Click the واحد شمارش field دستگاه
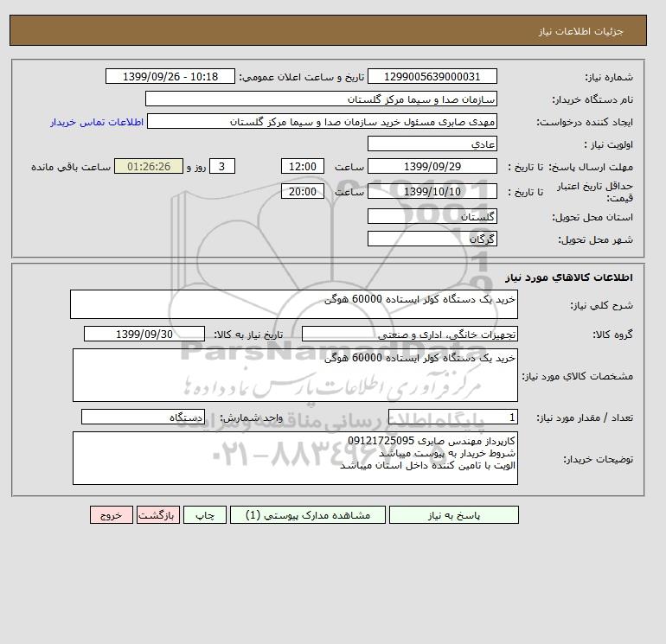The height and width of the screenshot is (644, 666). (x=143, y=417)
